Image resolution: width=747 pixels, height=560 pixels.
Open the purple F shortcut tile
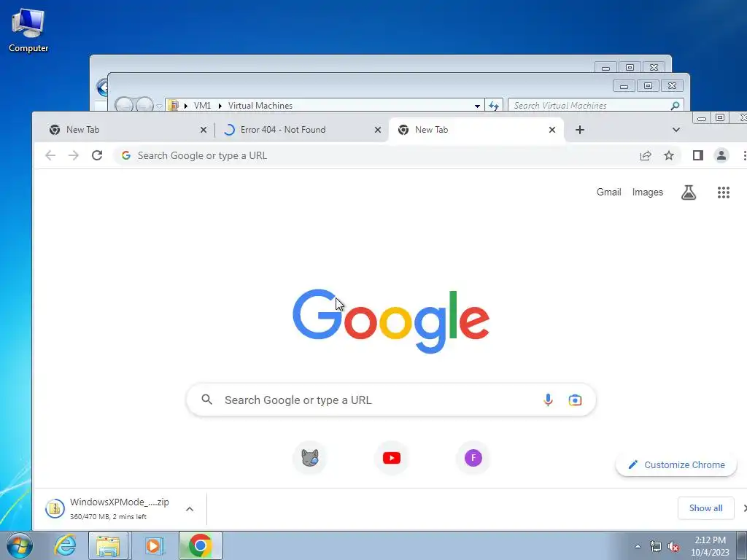click(473, 458)
